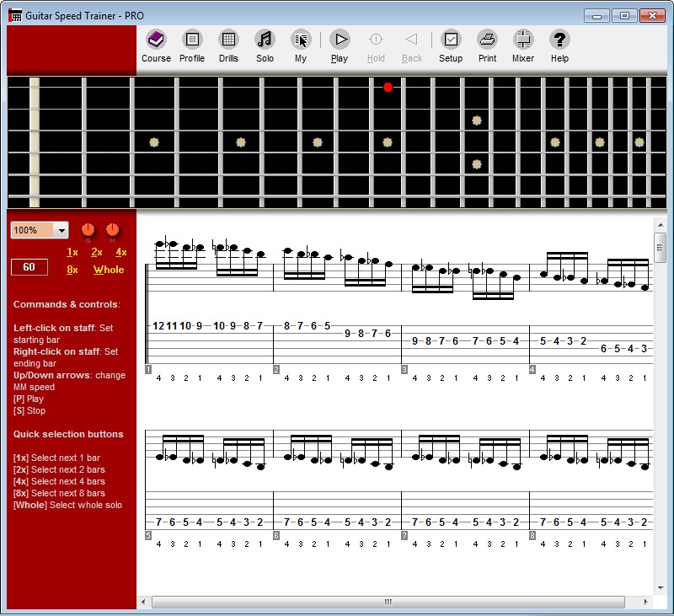Open the Course book icon

(156, 40)
